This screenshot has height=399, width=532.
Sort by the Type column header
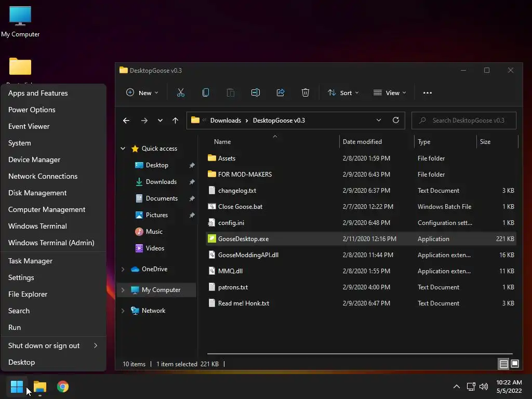[x=424, y=142]
